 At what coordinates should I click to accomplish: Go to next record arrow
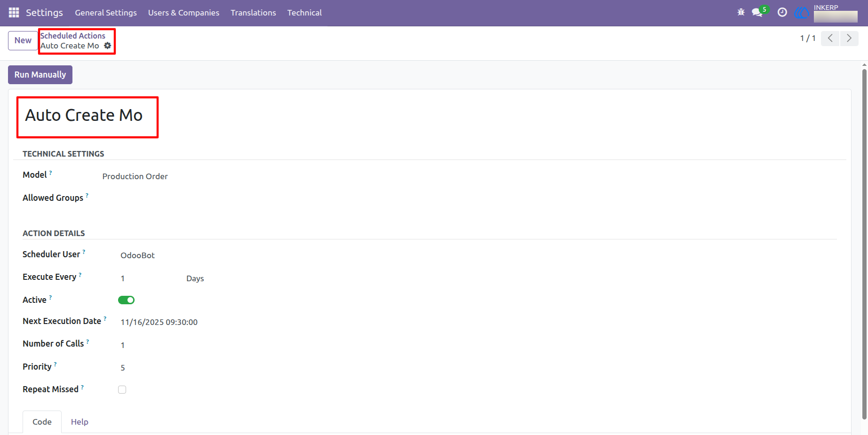pos(849,38)
